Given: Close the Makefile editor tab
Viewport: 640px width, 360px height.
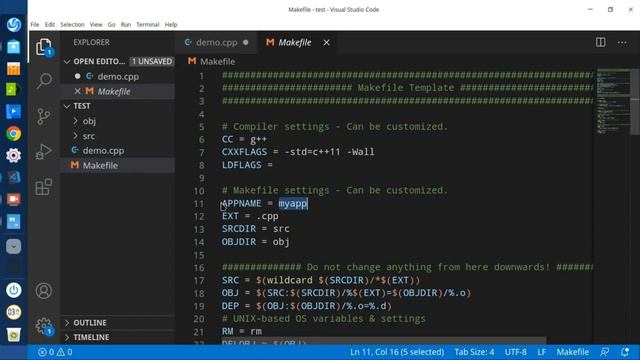Looking at the screenshot, I should [327, 42].
